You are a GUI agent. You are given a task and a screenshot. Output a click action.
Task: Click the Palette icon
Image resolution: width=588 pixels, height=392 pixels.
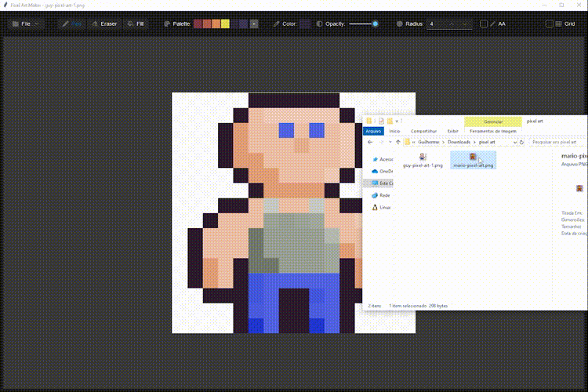click(167, 24)
